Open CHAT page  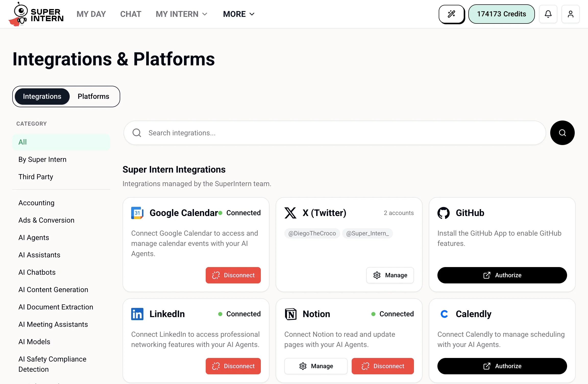coord(131,14)
